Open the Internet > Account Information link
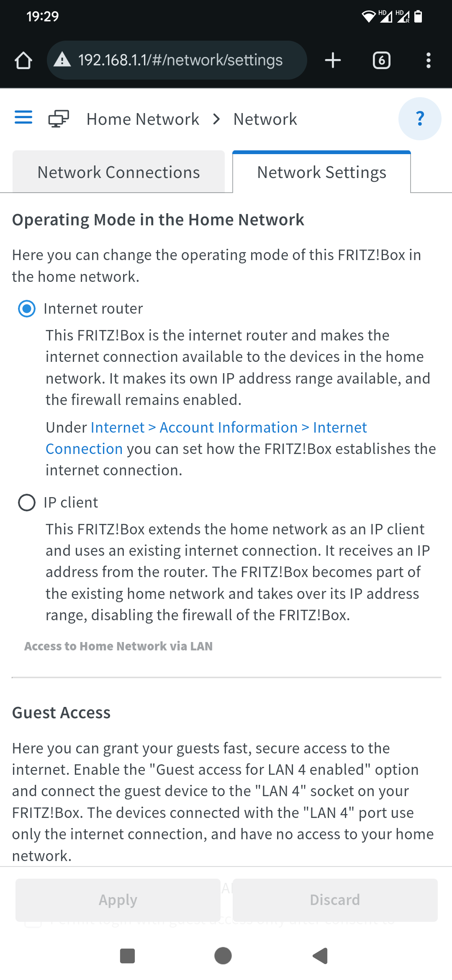Image resolution: width=452 pixels, height=980 pixels. (229, 428)
